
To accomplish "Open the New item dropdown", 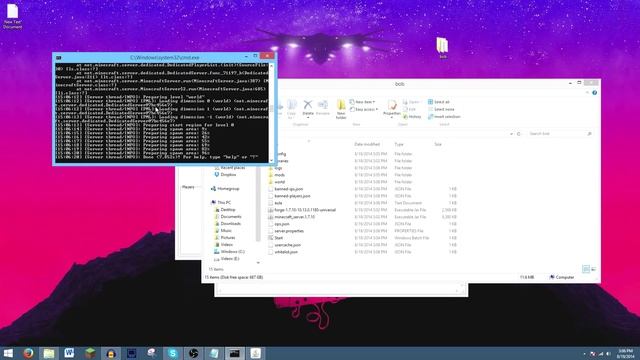I will pyautogui.click(x=362, y=102).
